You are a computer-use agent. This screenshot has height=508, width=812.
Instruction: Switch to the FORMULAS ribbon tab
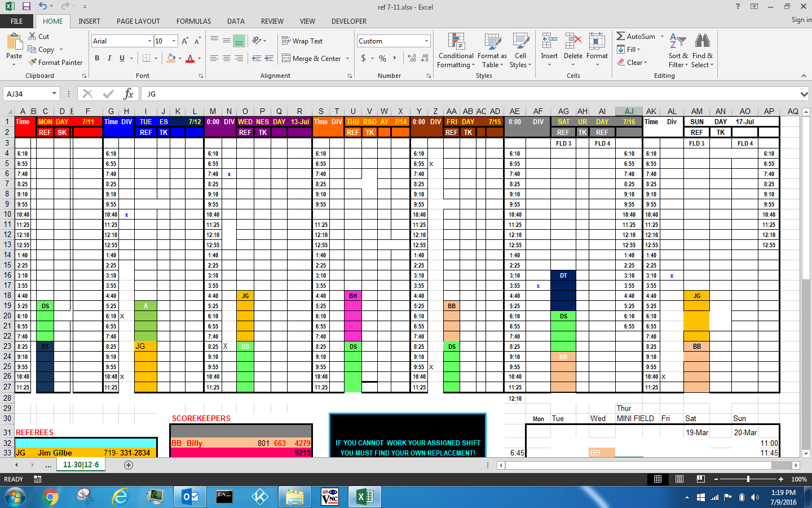(193, 21)
